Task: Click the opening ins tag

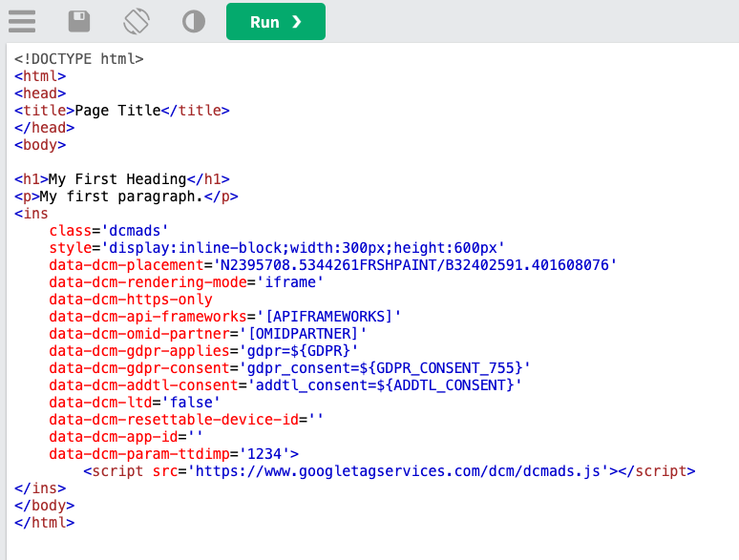Action: coord(32,214)
